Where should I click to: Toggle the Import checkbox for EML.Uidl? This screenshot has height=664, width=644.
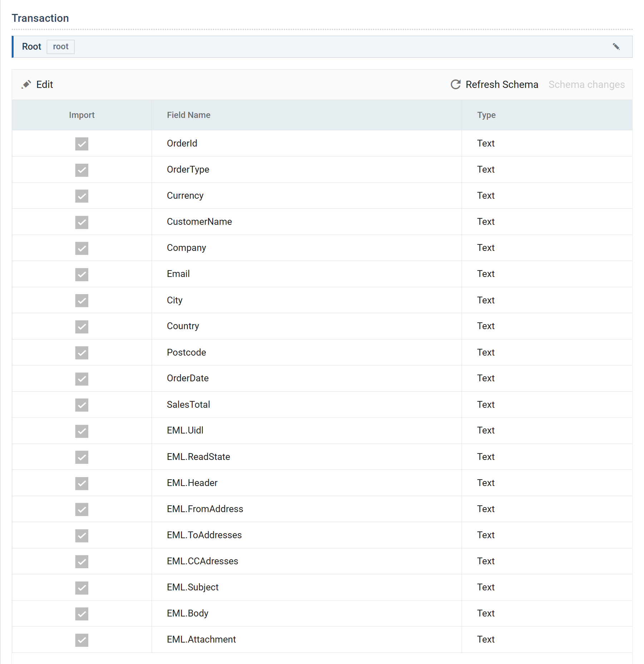tap(82, 431)
